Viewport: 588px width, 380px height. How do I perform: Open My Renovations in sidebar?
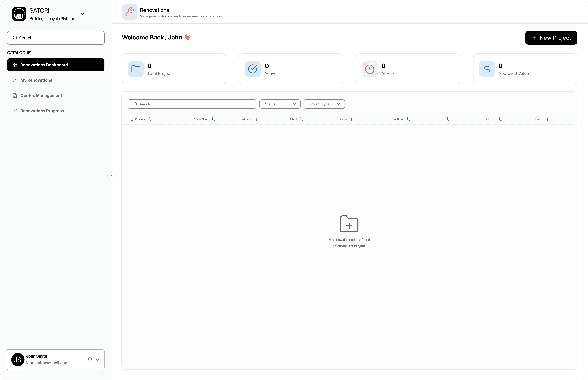click(36, 80)
